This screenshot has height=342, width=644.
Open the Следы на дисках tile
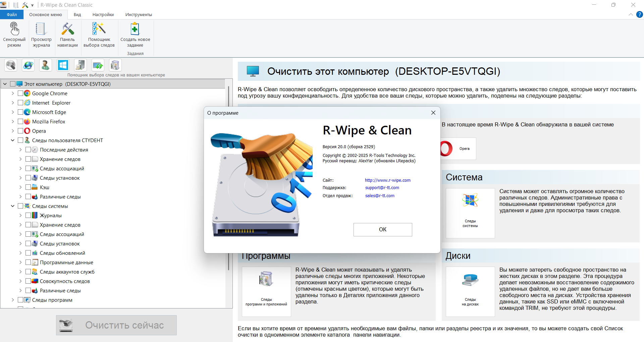click(x=470, y=292)
